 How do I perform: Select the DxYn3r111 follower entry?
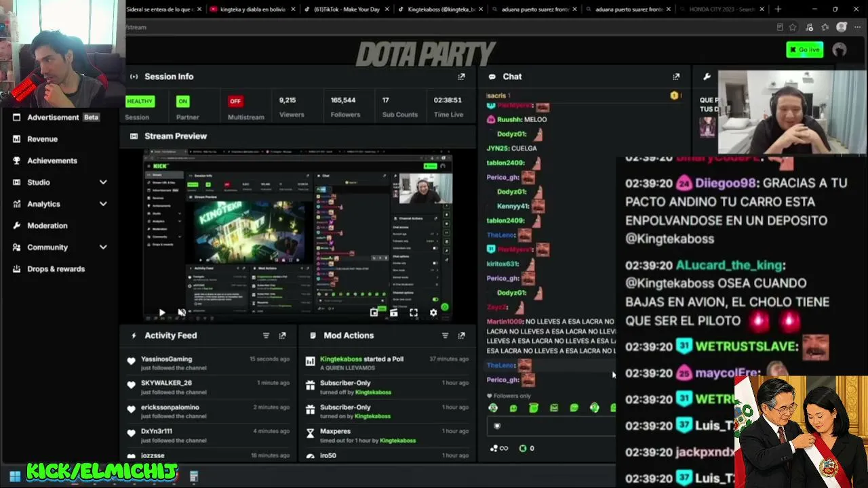pyautogui.click(x=208, y=435)
